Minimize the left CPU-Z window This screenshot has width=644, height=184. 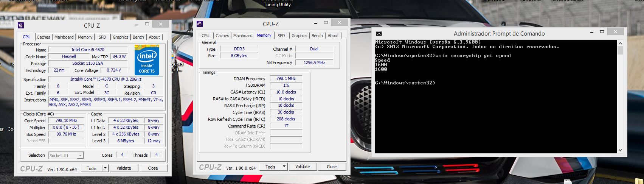[137, 25]
